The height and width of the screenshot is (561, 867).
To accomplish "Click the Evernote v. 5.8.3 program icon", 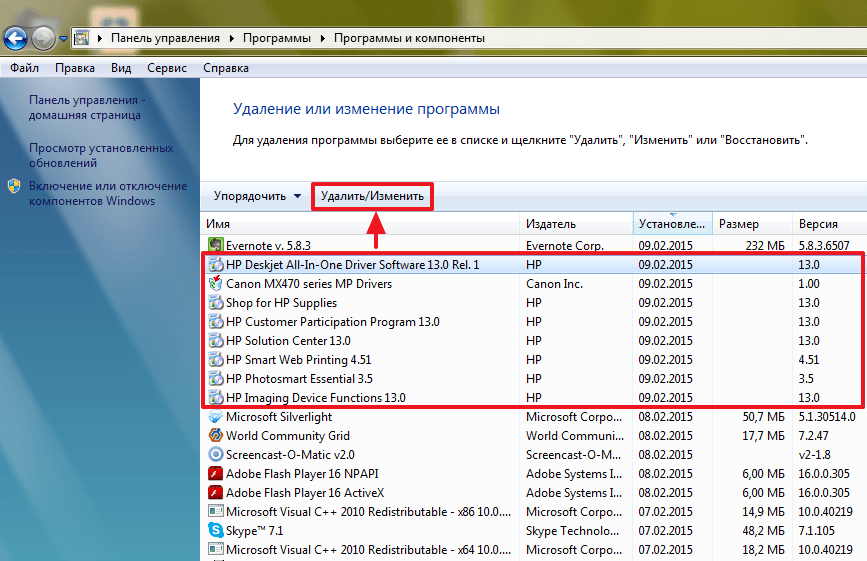I will (216, 245).
